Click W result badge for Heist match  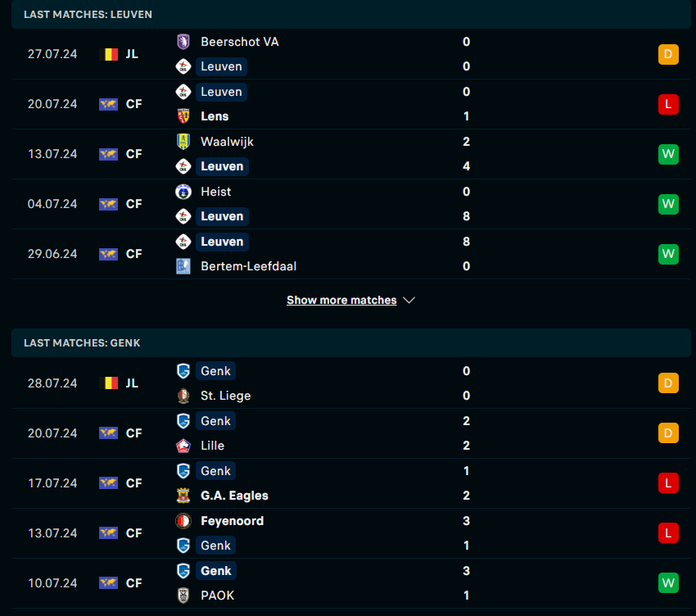point(668,204)
